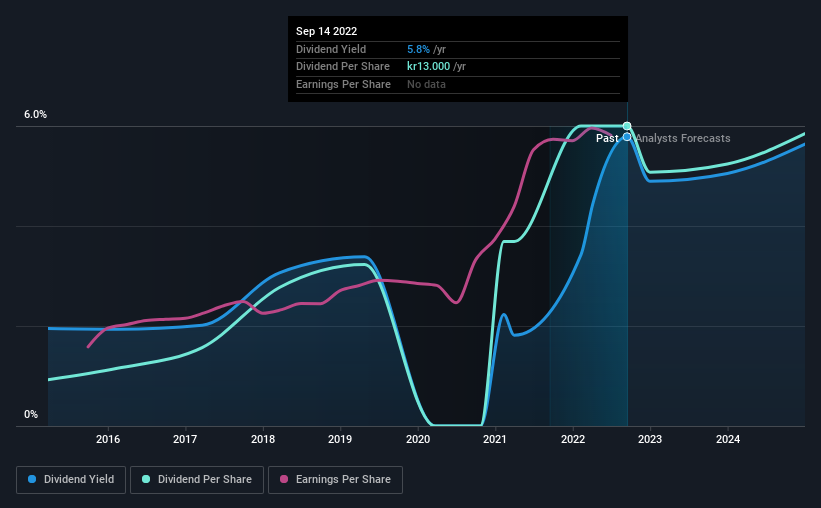Click the Dividend Per Share row label in tooltip
821x508 pixels.
(x=343, y=67)
